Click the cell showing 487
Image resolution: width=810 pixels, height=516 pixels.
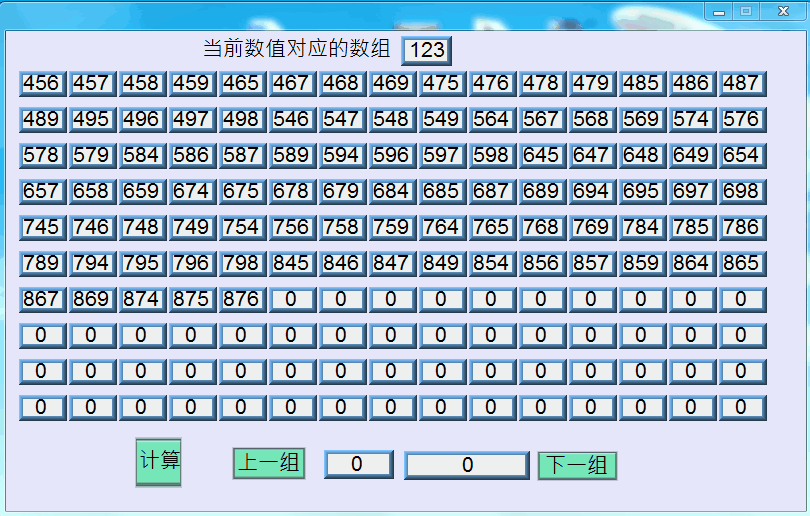point(741,84)
